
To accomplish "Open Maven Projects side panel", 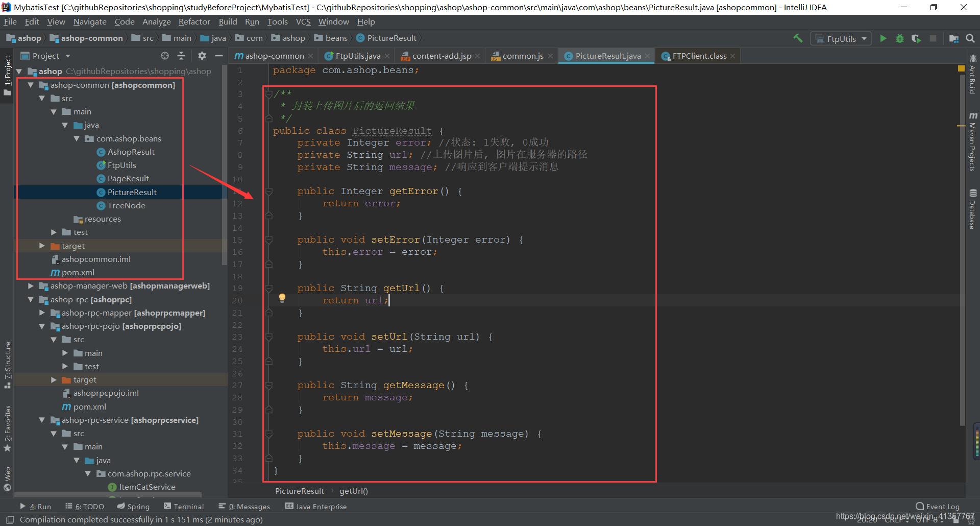I will pyautogui.click(x=973, y=142).
